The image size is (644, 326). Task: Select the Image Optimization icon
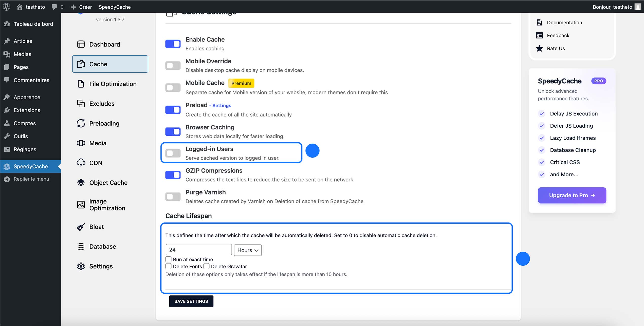81,204
